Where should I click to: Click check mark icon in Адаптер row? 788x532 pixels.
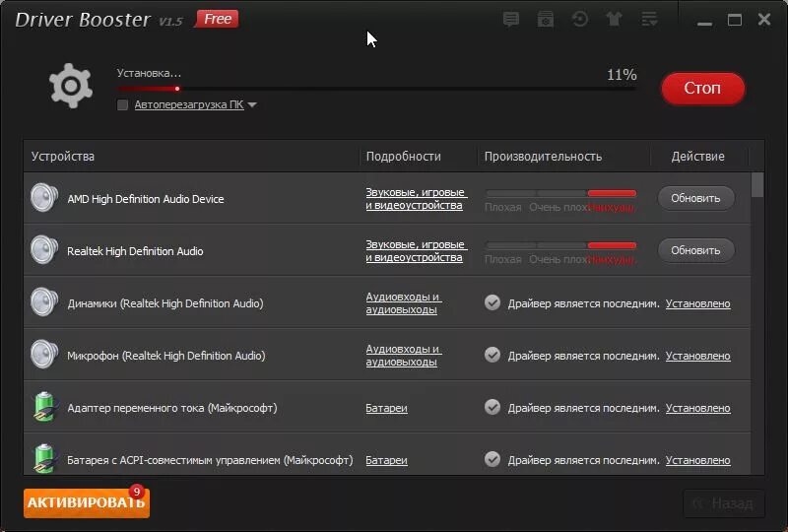click(492, 407)
